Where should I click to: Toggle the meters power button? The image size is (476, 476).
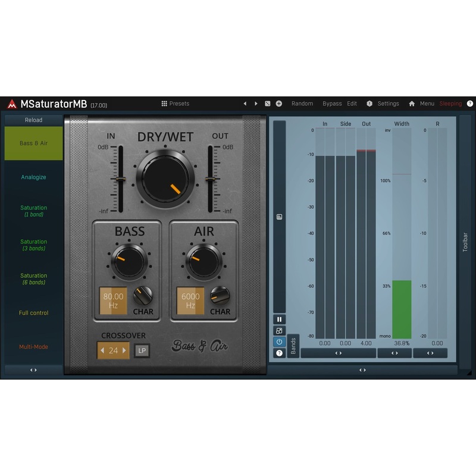pyautogui.click(x=279, y=342)
